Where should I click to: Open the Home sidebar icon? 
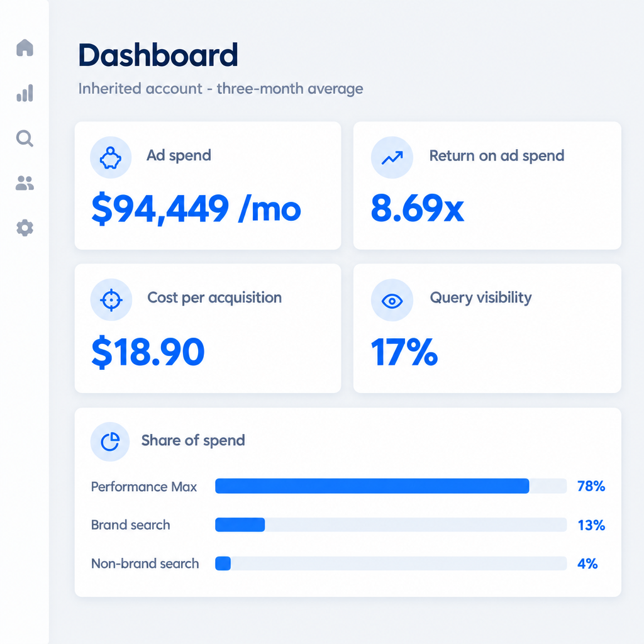coord(25,48)
